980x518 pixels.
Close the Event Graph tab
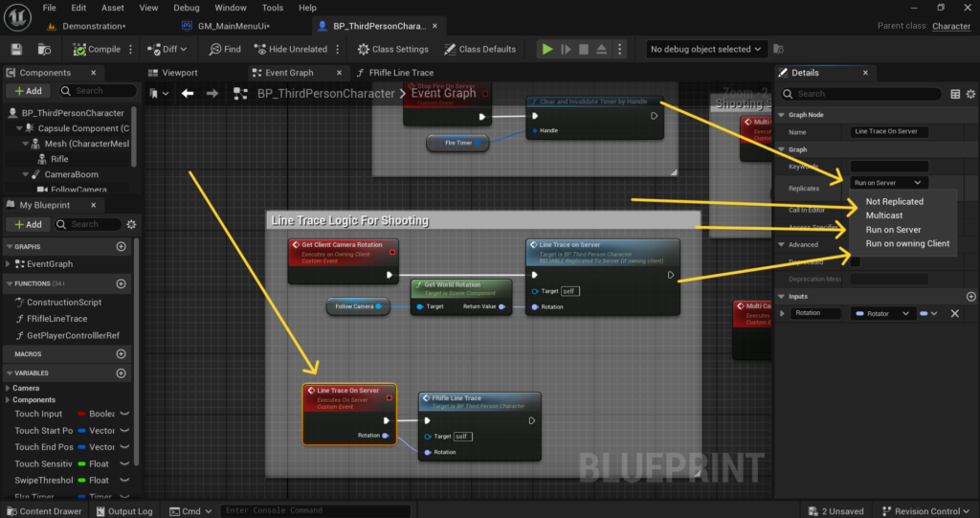pyautogui.click(x=340, y=73)
